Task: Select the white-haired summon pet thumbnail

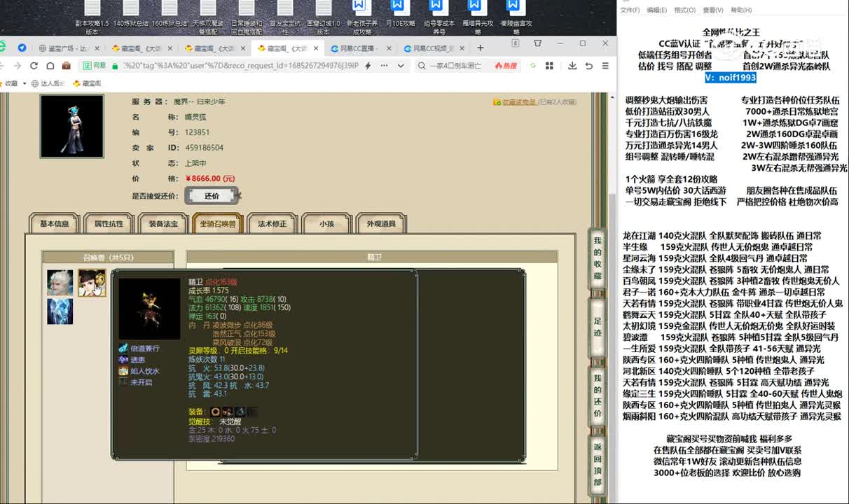Action: point(60,283)
